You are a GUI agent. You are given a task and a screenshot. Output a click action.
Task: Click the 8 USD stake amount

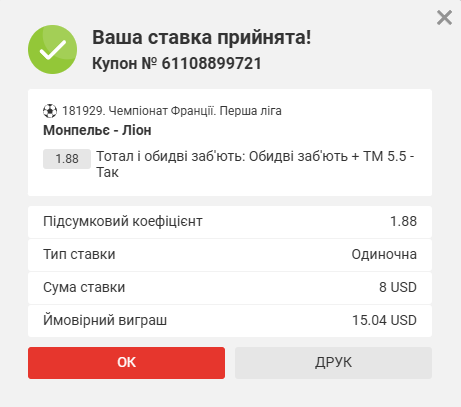[398, 287]
